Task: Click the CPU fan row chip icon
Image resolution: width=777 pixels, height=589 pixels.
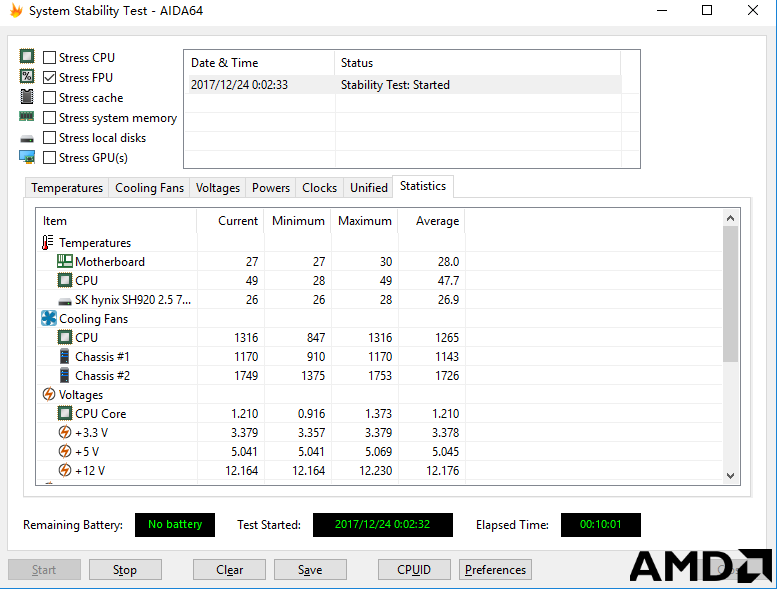Action: tap(64, 337)
